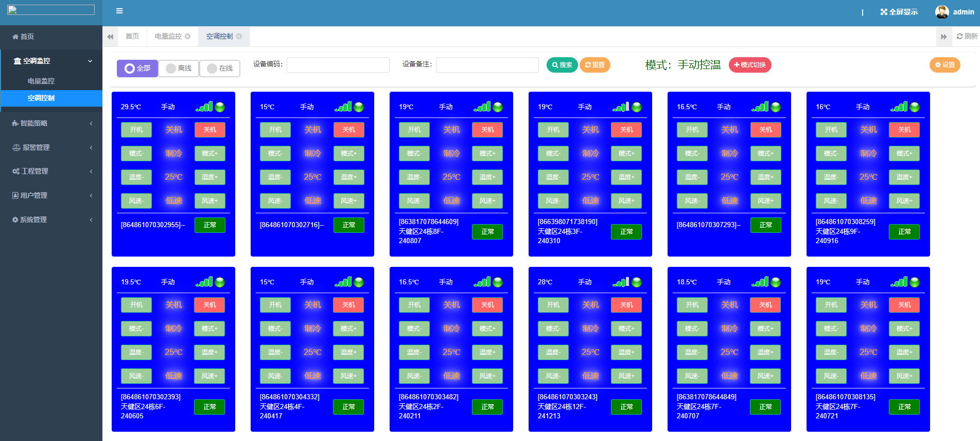Viewport: 980px width, 441px height.
Task: Open the 电量监控 sidebar submenu item
Action: 41,81
